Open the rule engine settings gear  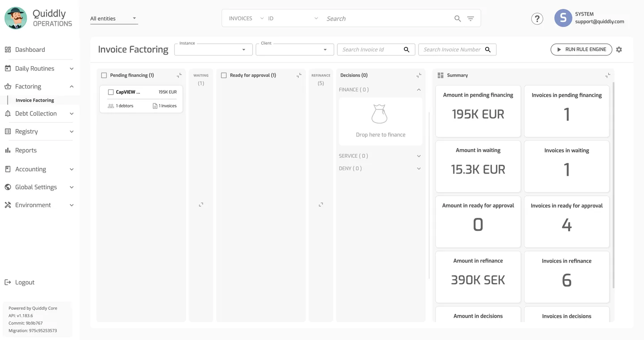pyautogui.click(x=619, y=50)
